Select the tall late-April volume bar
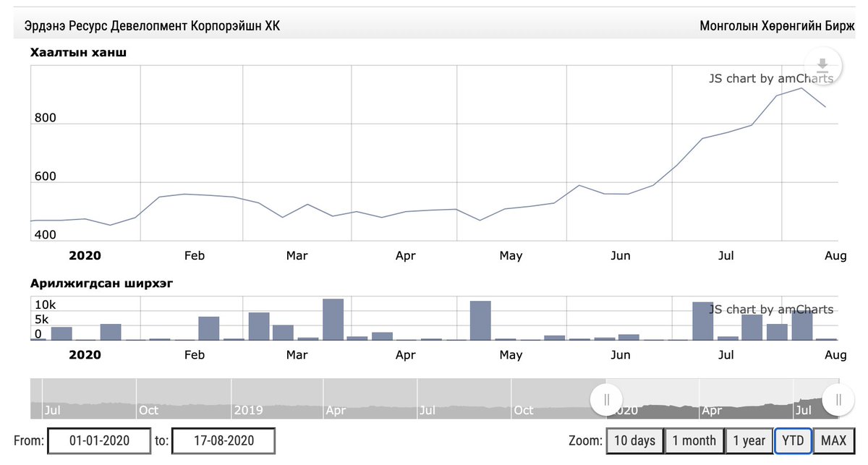 coord(480,320)
